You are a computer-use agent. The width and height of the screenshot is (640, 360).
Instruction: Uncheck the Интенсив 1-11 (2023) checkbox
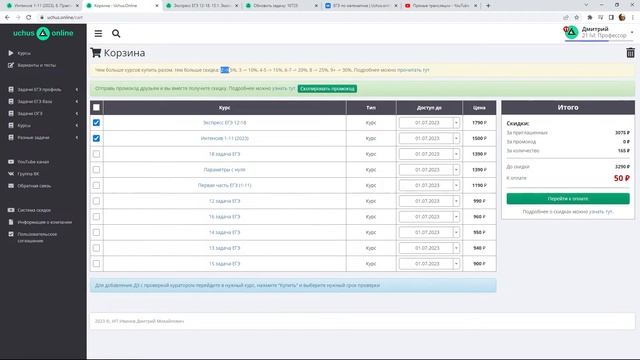click(96, 138)
